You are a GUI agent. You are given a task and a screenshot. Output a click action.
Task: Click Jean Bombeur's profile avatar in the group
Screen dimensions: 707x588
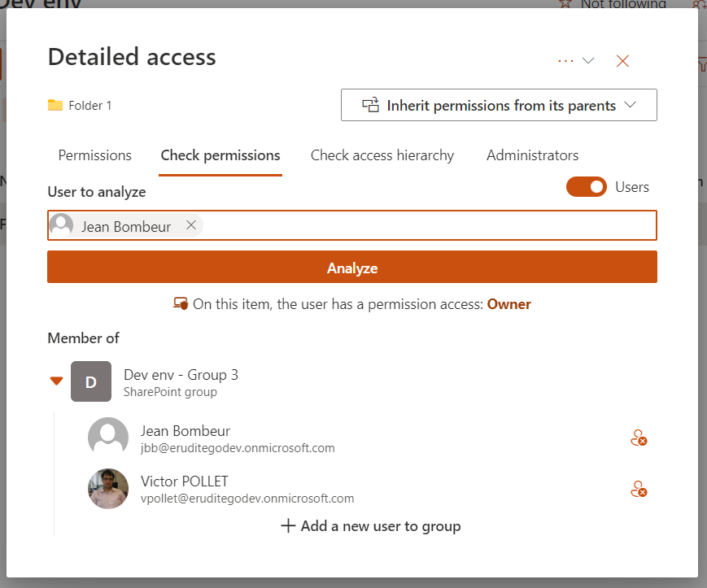point(107,437)
